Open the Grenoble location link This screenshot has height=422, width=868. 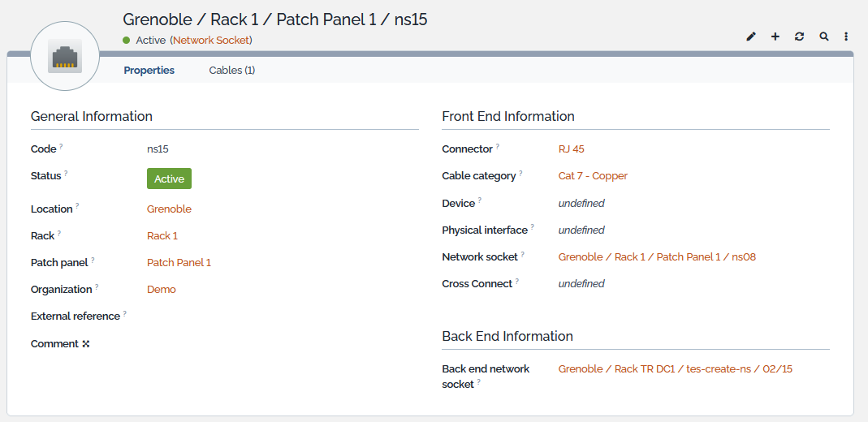point(169,209)
